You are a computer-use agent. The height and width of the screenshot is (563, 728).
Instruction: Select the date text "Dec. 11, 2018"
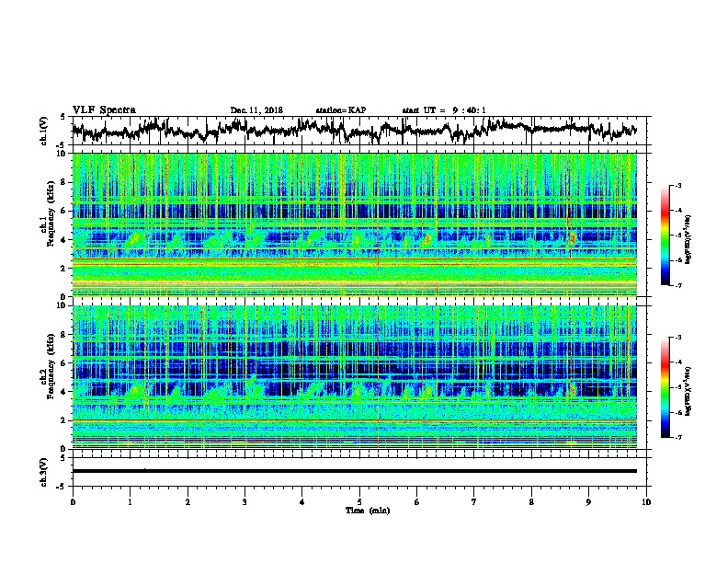[256, 110]
